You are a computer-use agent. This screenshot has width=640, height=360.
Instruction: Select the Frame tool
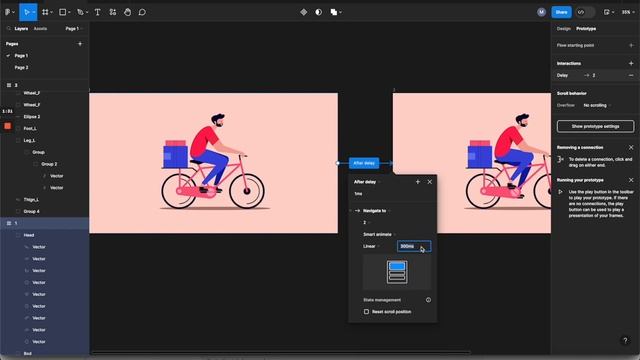point(45,12)
